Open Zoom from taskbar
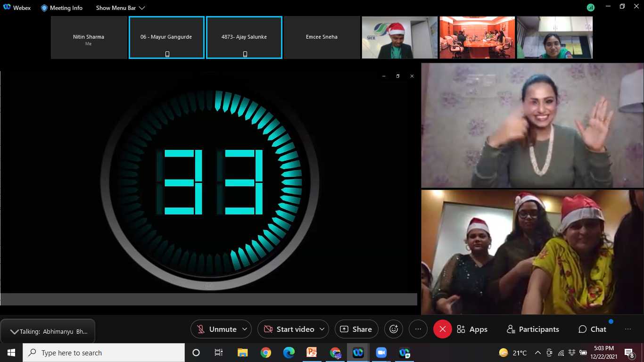The height and width of the screenshot is (362, 644). (381, 353)
